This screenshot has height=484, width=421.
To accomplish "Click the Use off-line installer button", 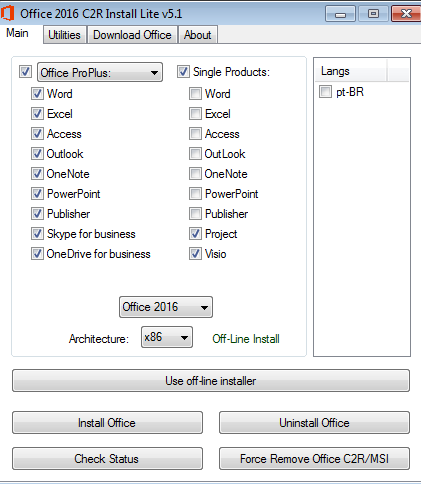I will pyautogui.click(x=211, y=381).
